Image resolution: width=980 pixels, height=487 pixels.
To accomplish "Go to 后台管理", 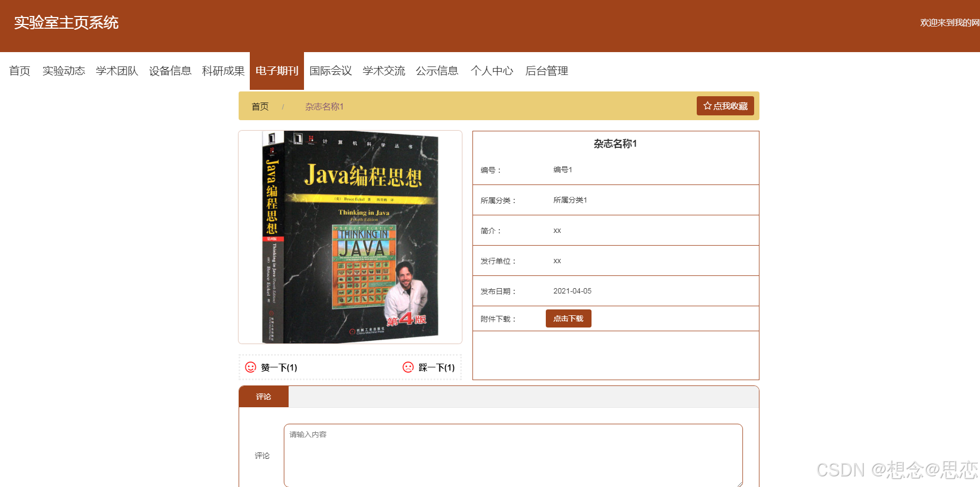I will click(546, 71).
